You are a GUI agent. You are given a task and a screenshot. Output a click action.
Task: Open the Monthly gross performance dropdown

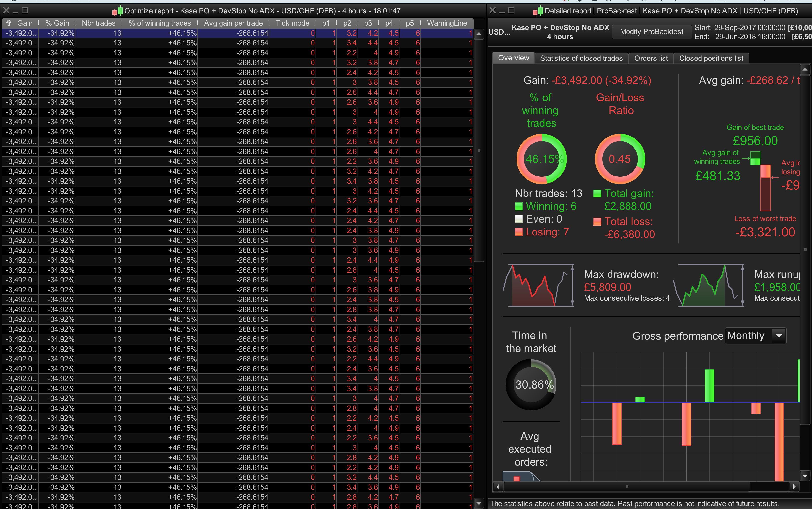[778, 336]
